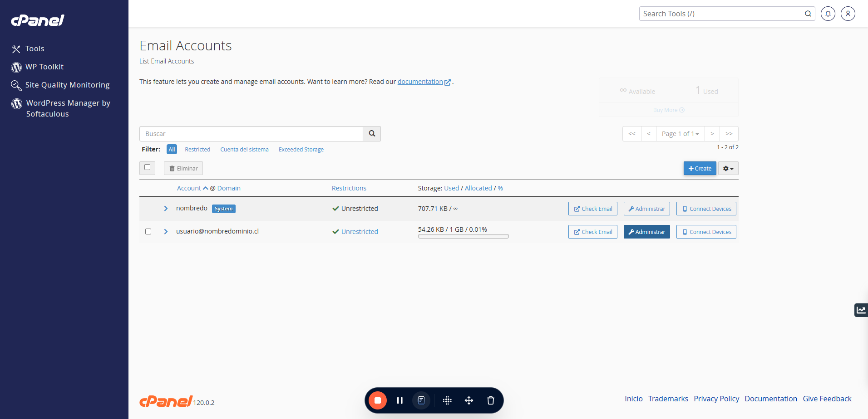
Task: Click the trash icon in recording toolbar
Action: 491,400
